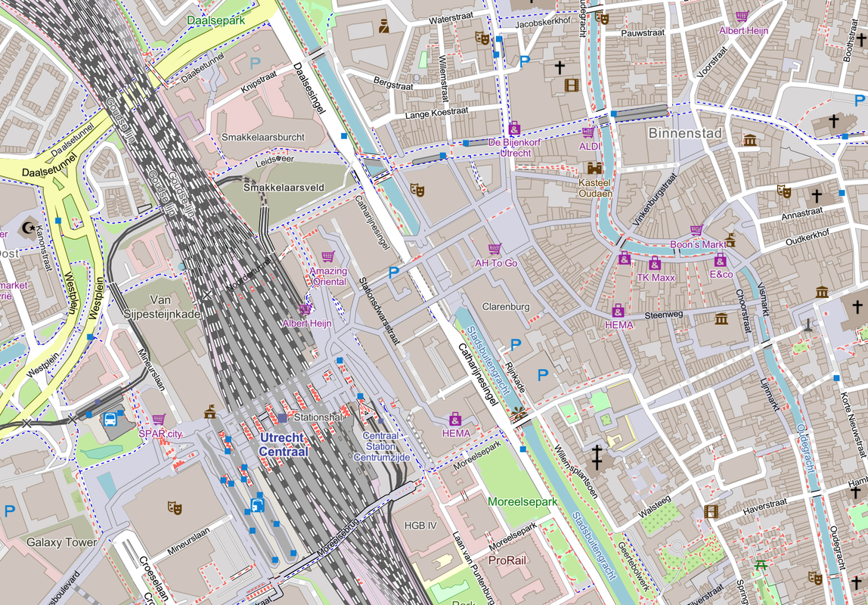Click the Clarenburg label
The width and height of the screenshot is (868, 605).
pyautogui.click(x=505, y=306)
